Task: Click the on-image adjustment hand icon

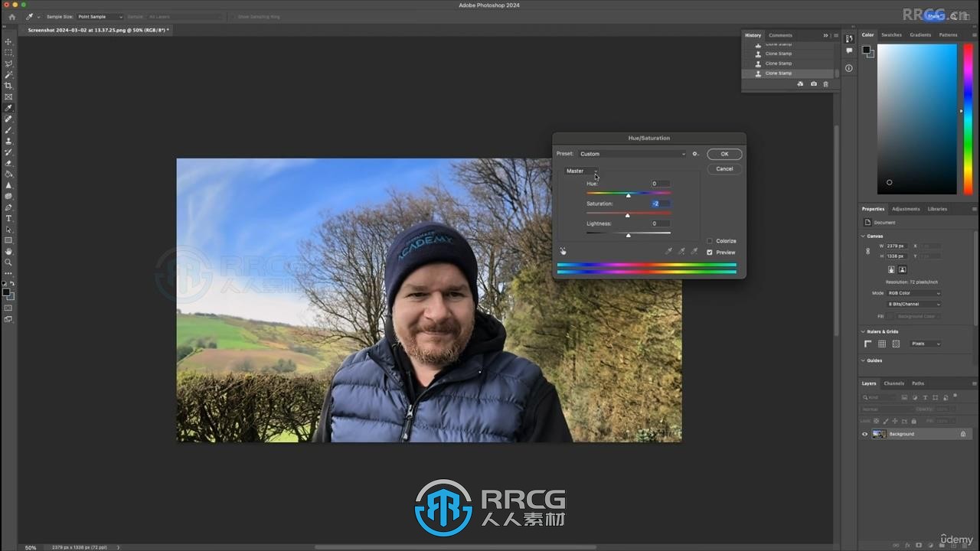Action: [x=563, y=251]
